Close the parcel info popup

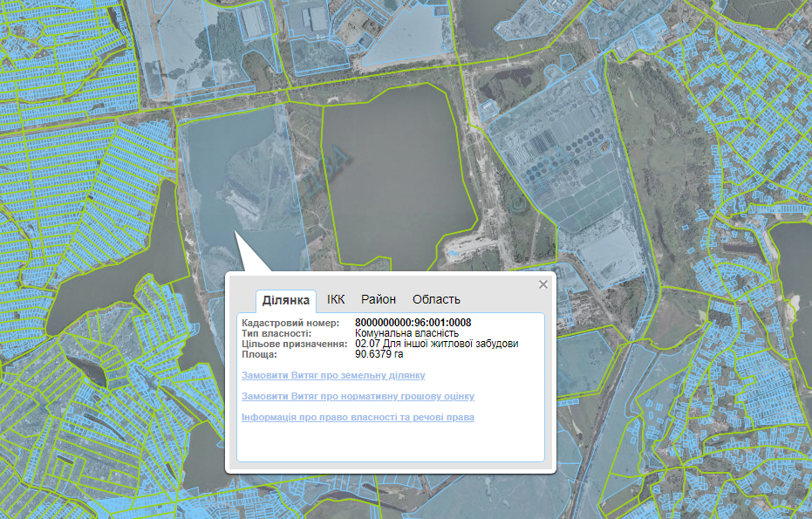pyautogui.click(x=542, y=284)
